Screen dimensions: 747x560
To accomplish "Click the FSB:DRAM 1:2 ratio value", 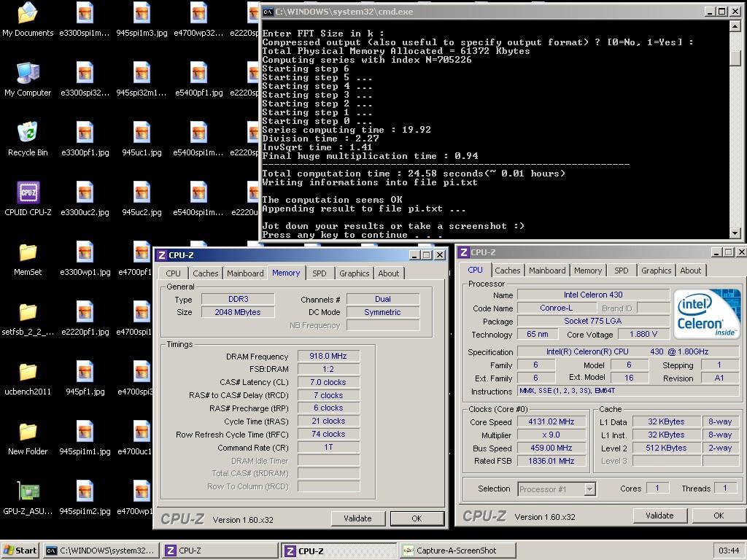I will pos(328,369).
